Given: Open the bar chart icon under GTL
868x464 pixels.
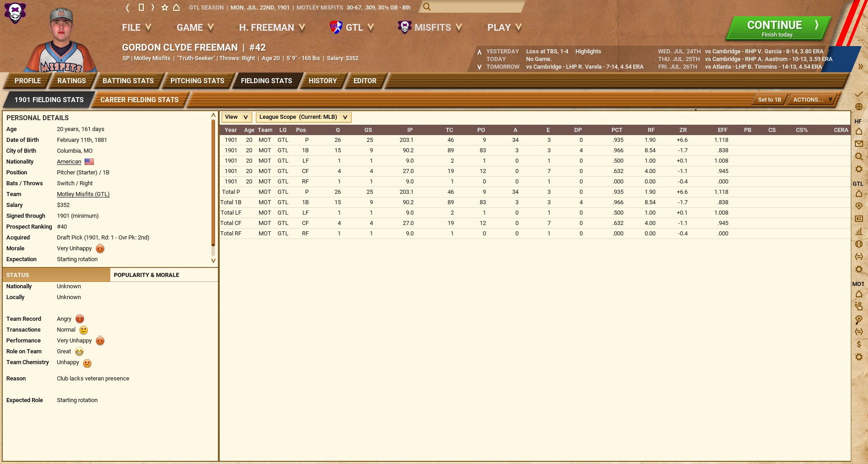Looking at the screenshot, I should (x=859, y=231).
